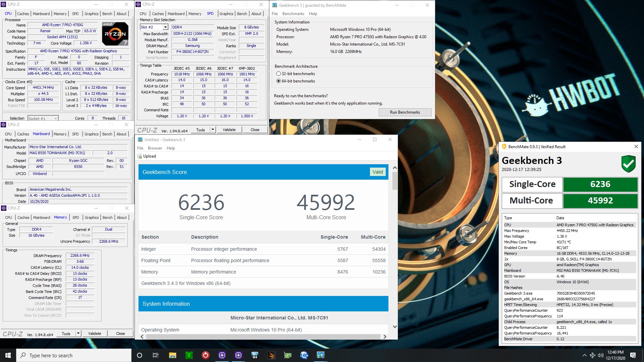Screen dimensions: 644x362
Task: Click Close in the SPD CPU-Z window
Action: click(x=255, y=130)
